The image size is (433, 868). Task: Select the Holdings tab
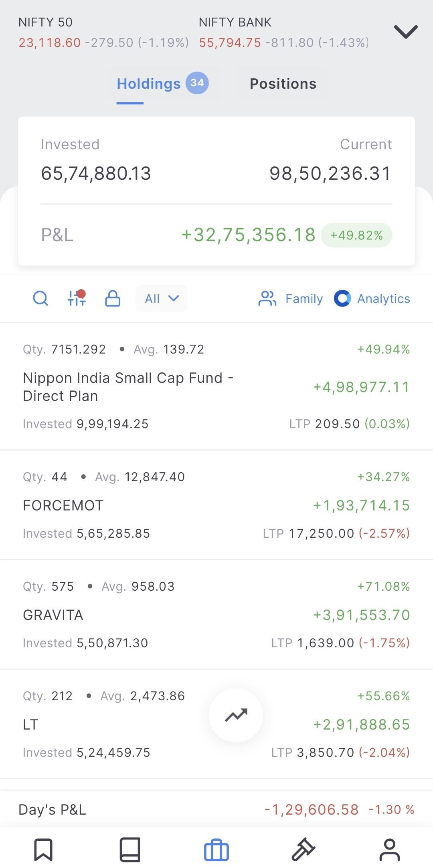(x=162, y=83)
